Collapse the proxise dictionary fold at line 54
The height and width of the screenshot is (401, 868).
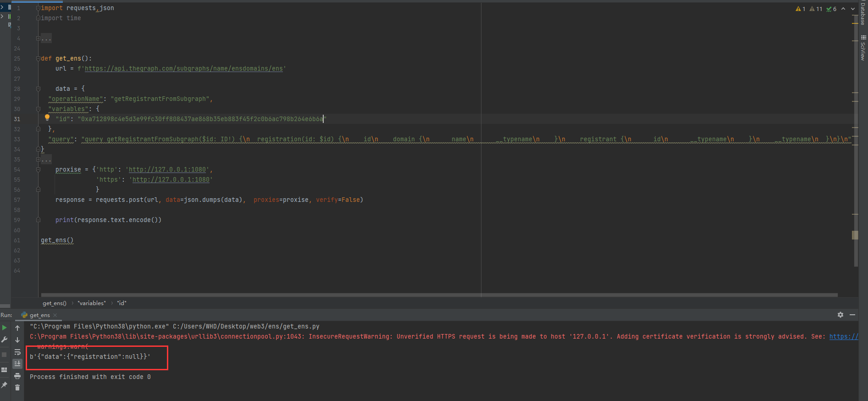(39, 169)
